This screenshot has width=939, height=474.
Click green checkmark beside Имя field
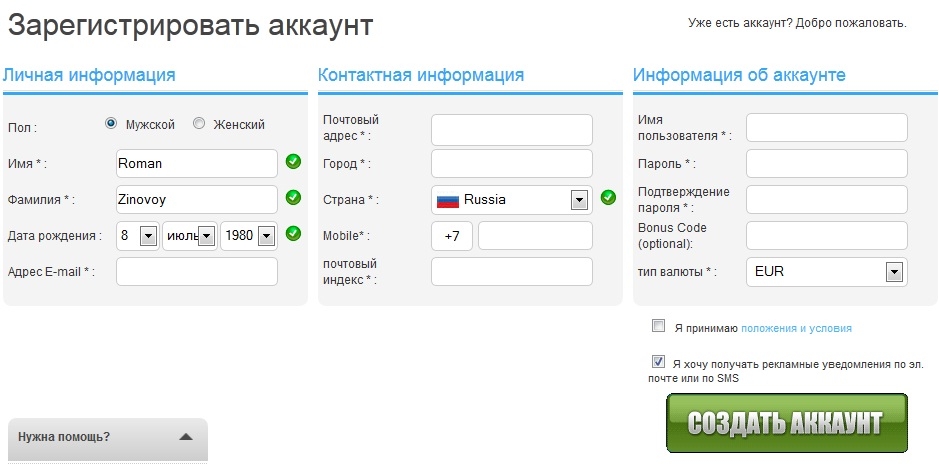pyautogui.click(x=293, y=161)
